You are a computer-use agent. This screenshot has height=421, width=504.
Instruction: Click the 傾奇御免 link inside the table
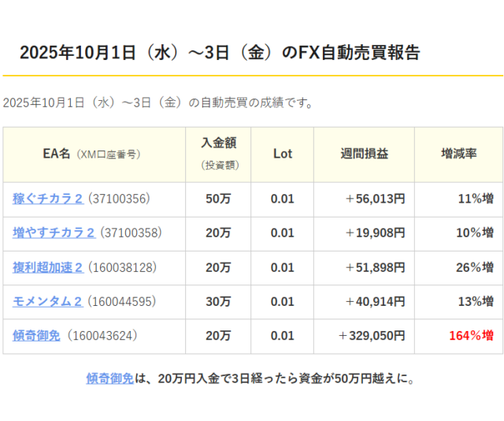(x=36, y=335)
